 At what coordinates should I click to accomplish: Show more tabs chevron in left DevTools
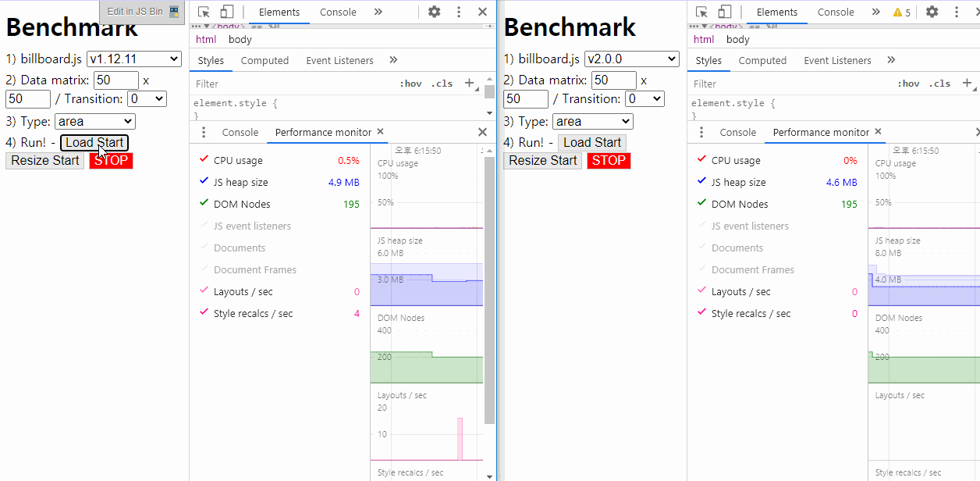click(x=378, y=12)
